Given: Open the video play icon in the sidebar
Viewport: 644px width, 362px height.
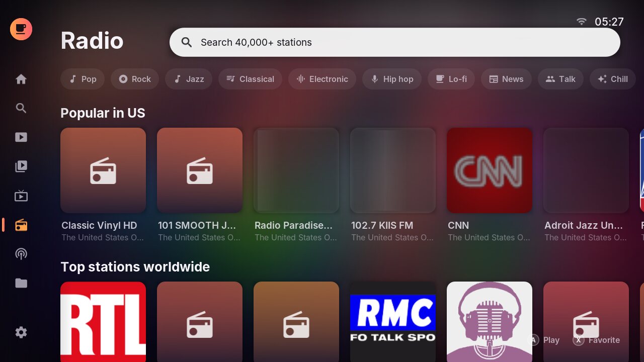Looking at the screenshot, I should click(21, 137).
